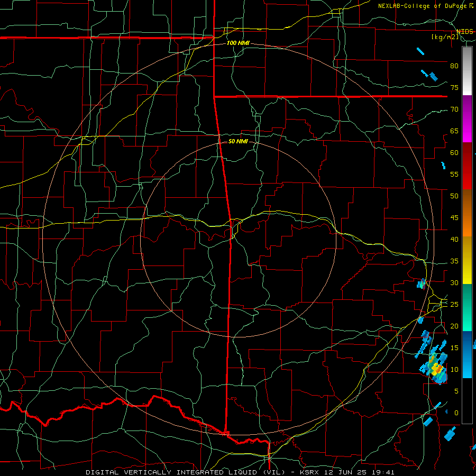Click the 100 NMI range ring label
The width and height of the screenshot is (476, 476).
click(x=238, y=43)
